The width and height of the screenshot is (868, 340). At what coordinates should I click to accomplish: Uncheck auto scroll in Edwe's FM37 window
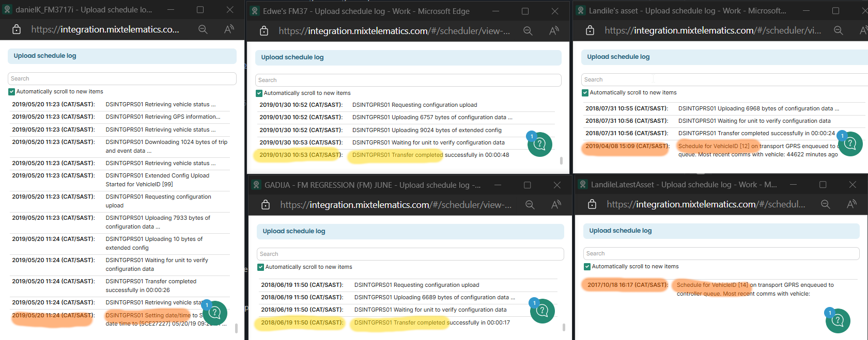point(259,93)
